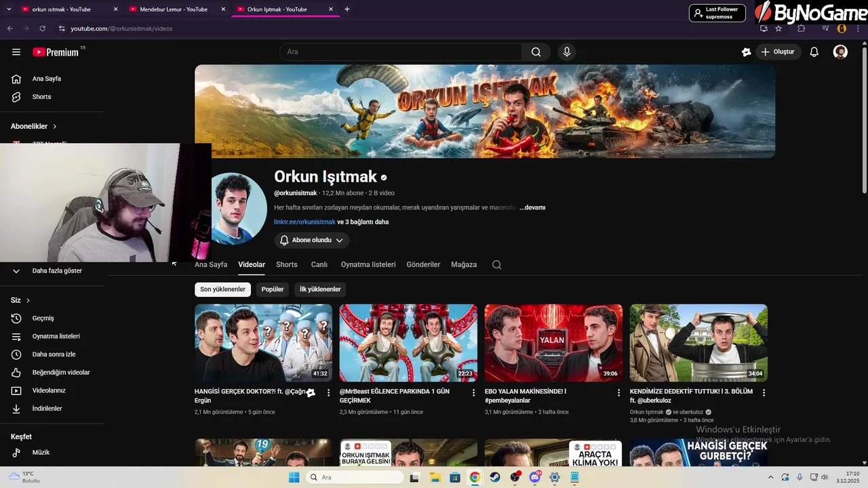Open the Gönderiler tab
Image resolution: width=868 pixels, height=488 pixels.
[423, 265]
